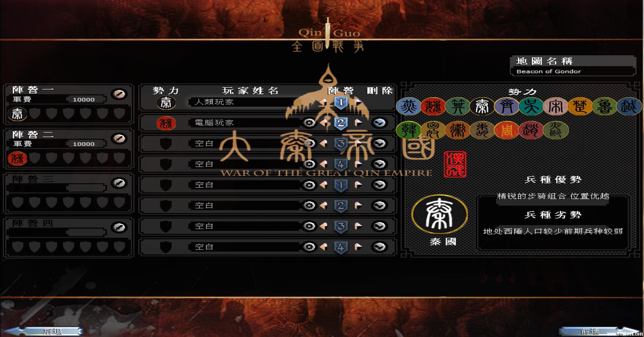Toggle the sword icon for 陣營四
This screenshot has height=337, width=644.
tap(119, 227)
